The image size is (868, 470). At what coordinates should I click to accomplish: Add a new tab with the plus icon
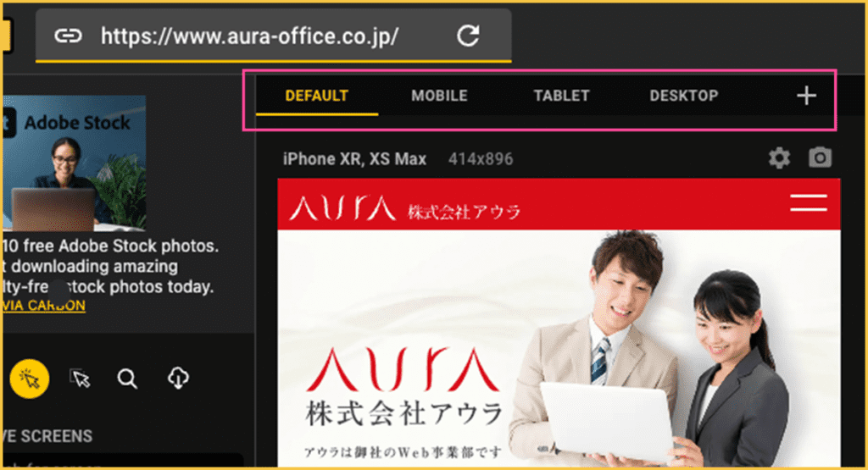click(806, 96)
